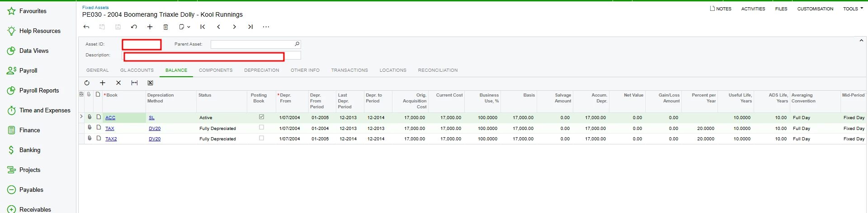Switch to the Transactions tab
868x213 pixels.
pos(349,70)
